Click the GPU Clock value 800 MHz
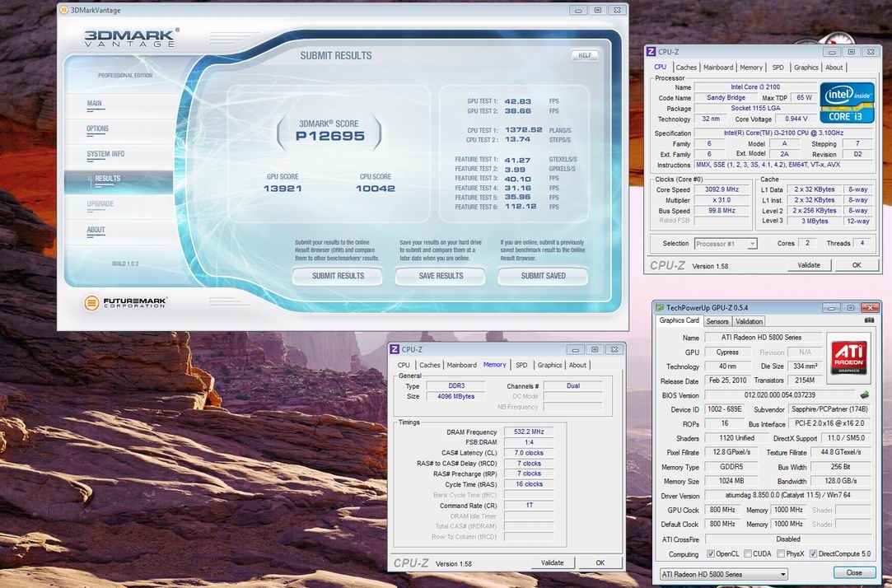This screenshot has width=892, height=588. point(722,510)
